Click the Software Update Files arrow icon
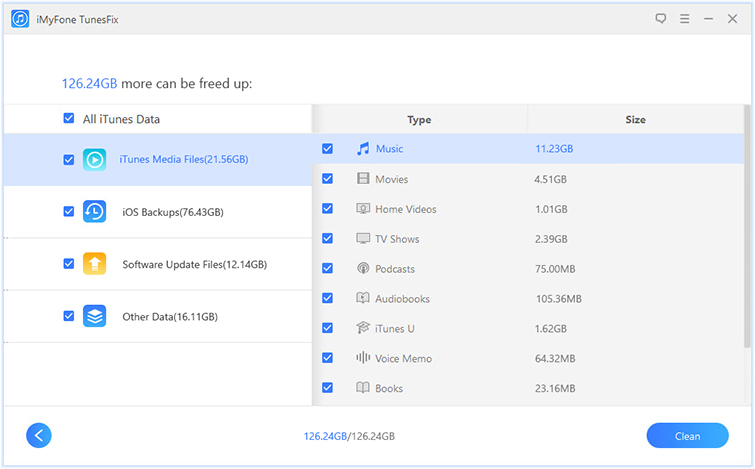This screenshot has height=469, width=755. tap(94, 264)
